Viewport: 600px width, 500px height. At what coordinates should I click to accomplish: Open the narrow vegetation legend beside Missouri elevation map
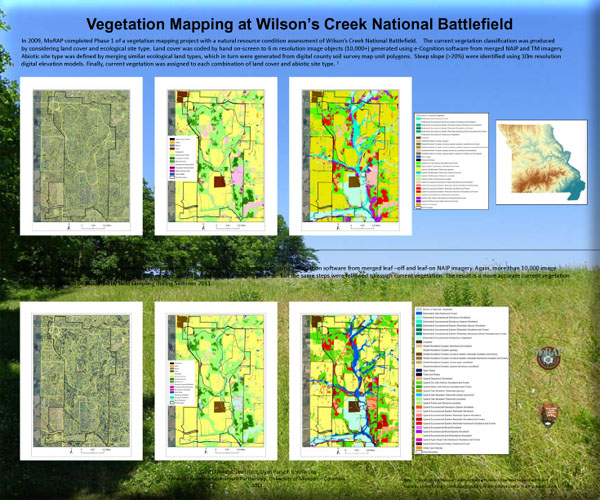tap(452, 161)
